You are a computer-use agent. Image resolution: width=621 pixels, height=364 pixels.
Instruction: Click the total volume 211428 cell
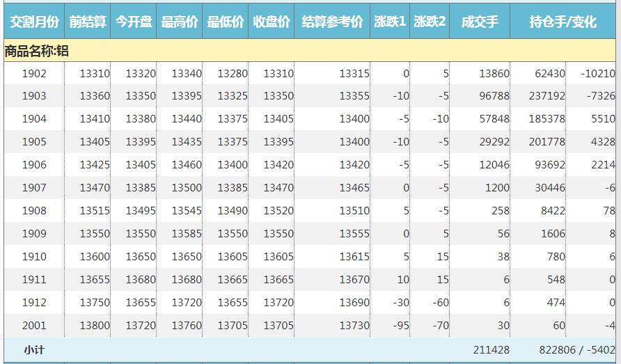click(x=491, y=349)
